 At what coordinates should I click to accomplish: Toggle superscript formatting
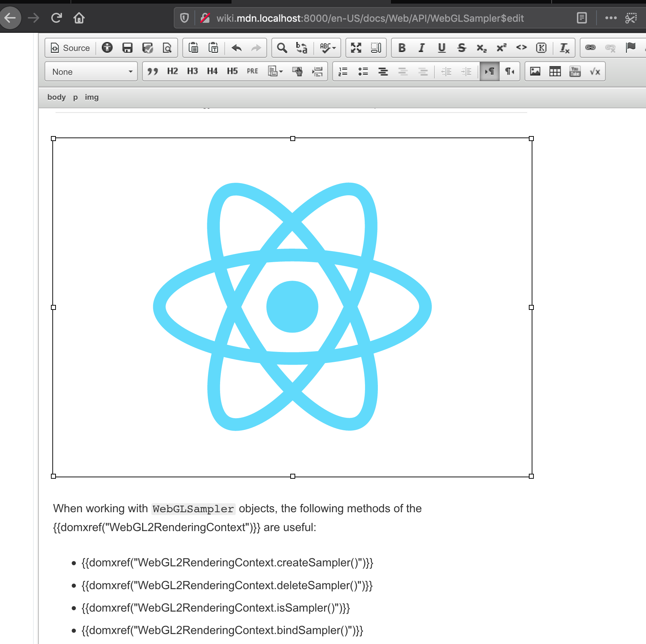tap(501, 48)
